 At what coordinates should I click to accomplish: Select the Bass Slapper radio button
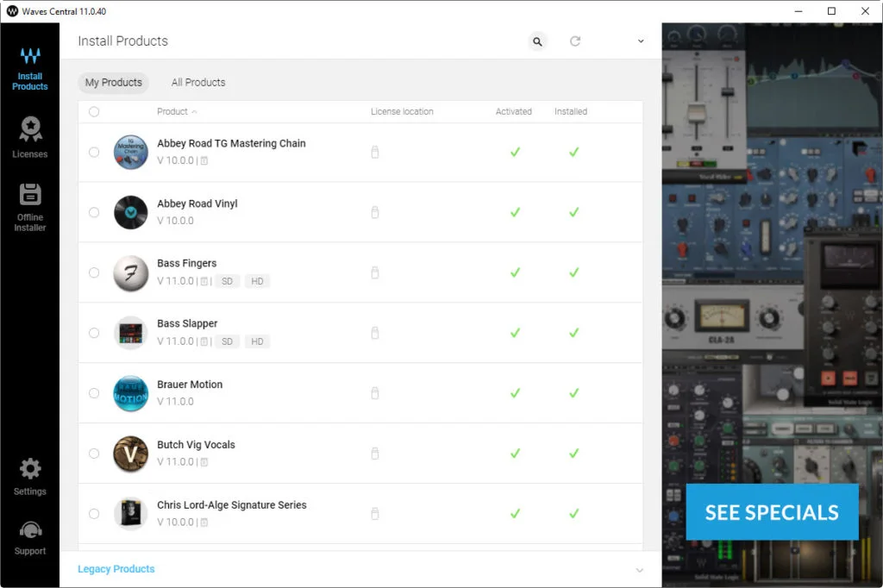(94, 333)
